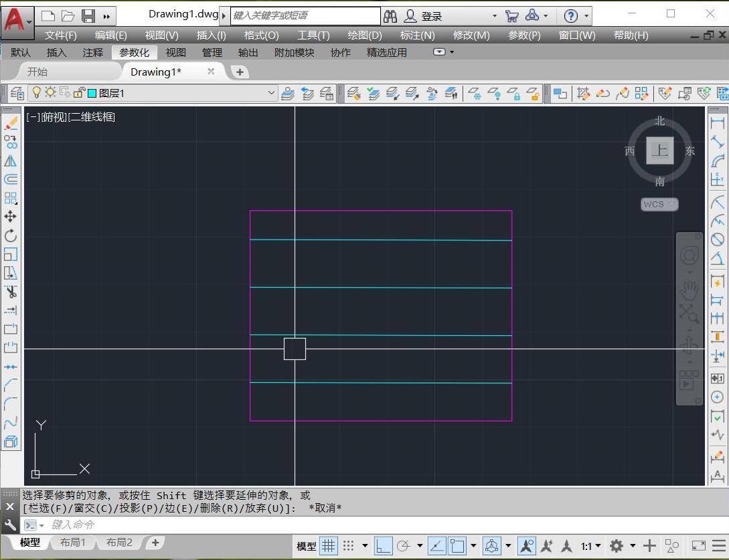Select the Erase tool in the Modify toolbar
Screen dimensions: 729x560
click(x=12, y=123)
